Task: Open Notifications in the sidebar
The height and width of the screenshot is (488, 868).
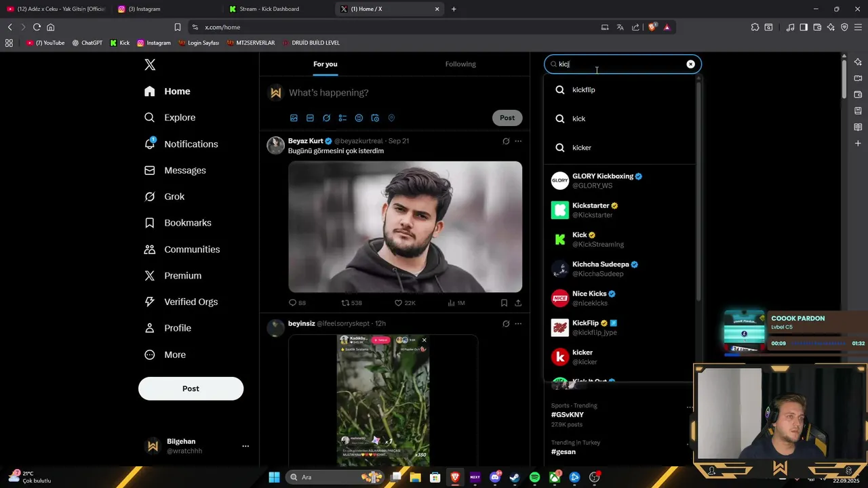Action: (x=181, y=144)
